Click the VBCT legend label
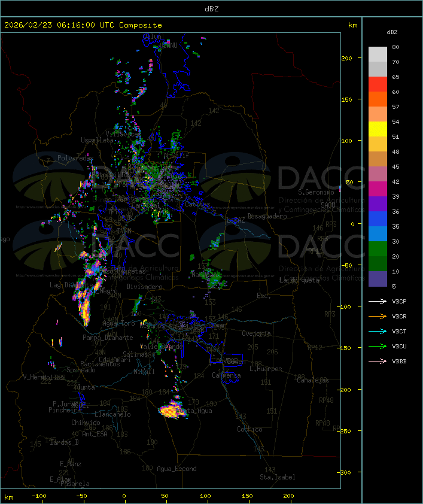 [x=399, y=331]
